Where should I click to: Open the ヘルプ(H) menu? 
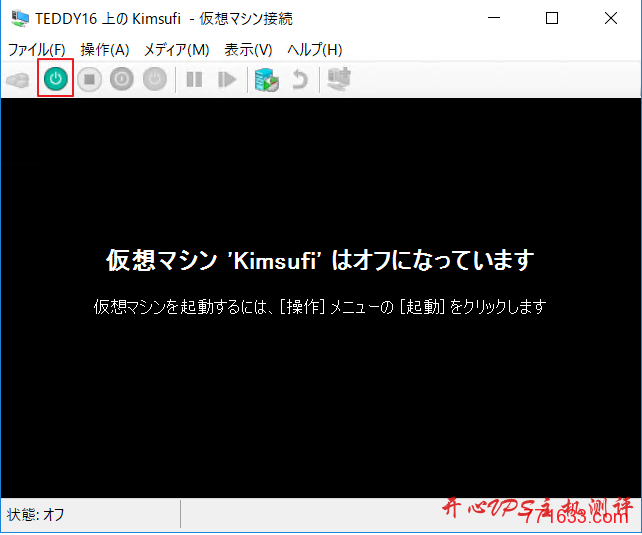[314, 50]
